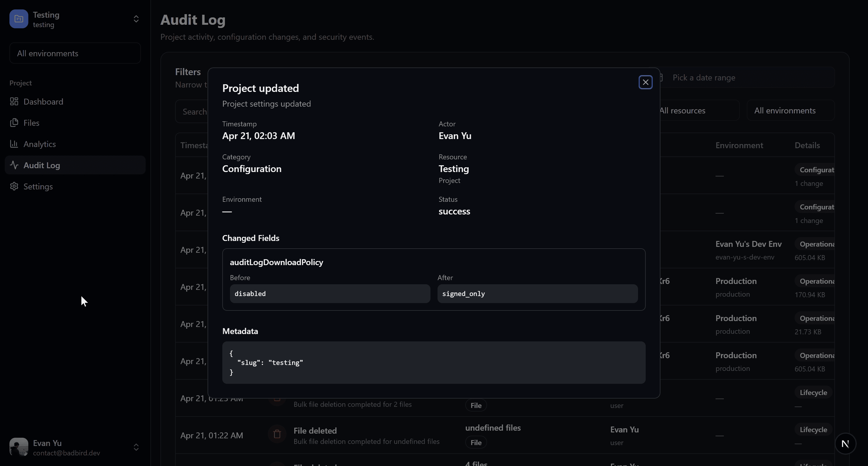Viewport: 868px width, 466px height.
Task: Click the 'success' status value
Action: (454, 211)
